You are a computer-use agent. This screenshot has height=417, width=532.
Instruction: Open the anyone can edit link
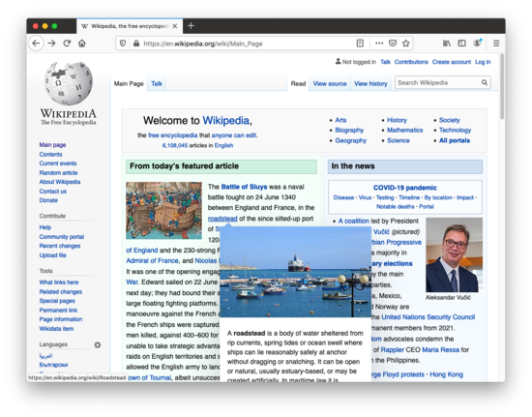[x=234, y=135]
